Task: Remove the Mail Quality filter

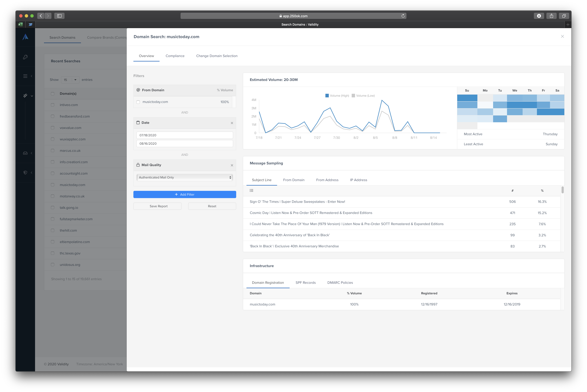Action: click(x=232, y=165)
